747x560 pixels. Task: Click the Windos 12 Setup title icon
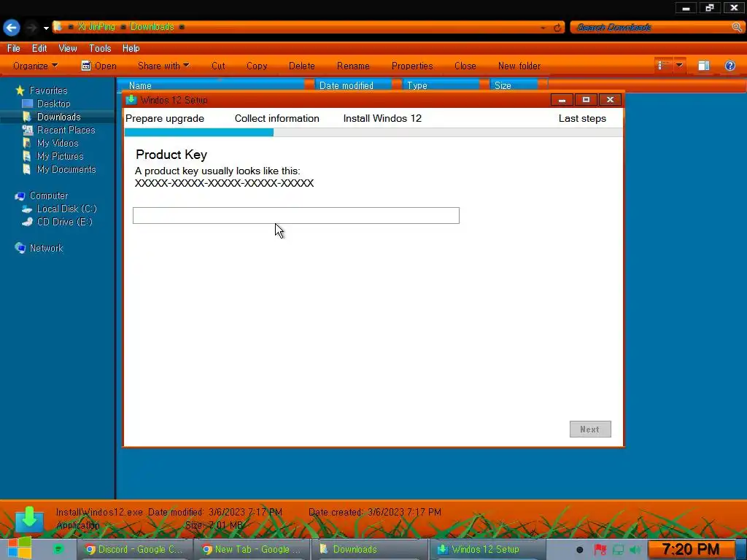point(131,99)
